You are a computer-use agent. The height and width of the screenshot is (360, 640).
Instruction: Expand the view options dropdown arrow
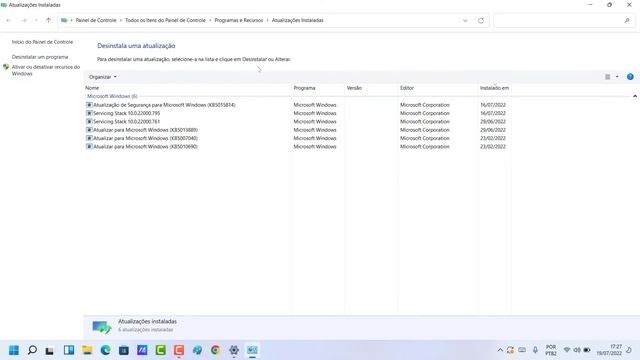[x=617, y=77]
